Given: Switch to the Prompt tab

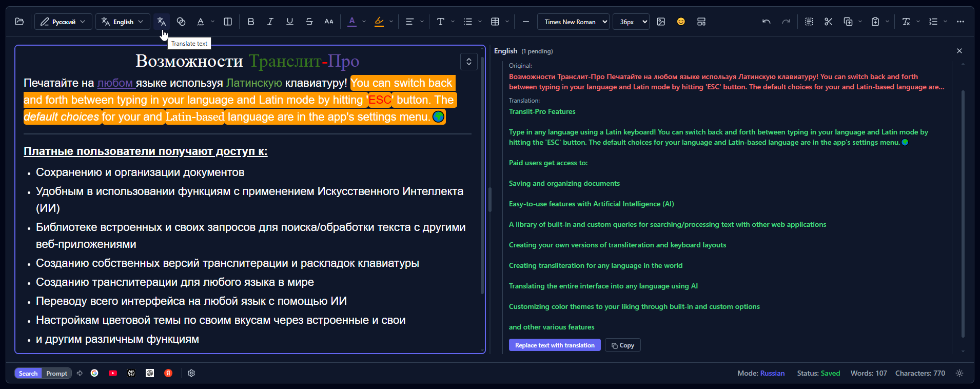Looking at the screenshot, I should point(56,373).
